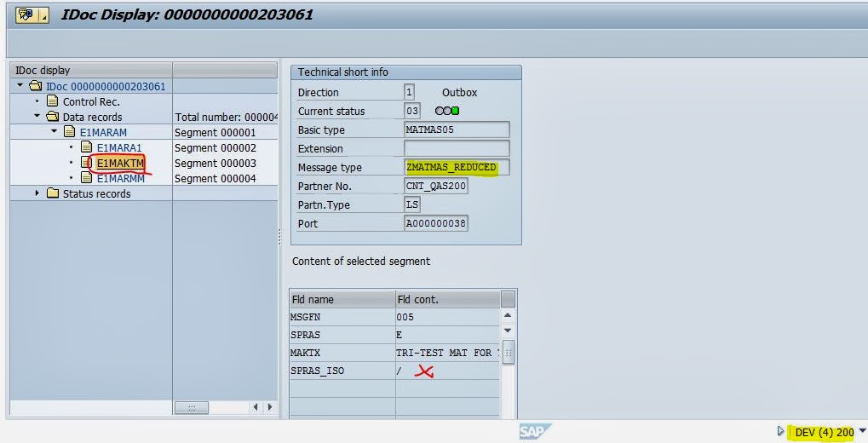Click the Message type ZMATMAS_REDUCED field
868x443 pixels.
457,167
